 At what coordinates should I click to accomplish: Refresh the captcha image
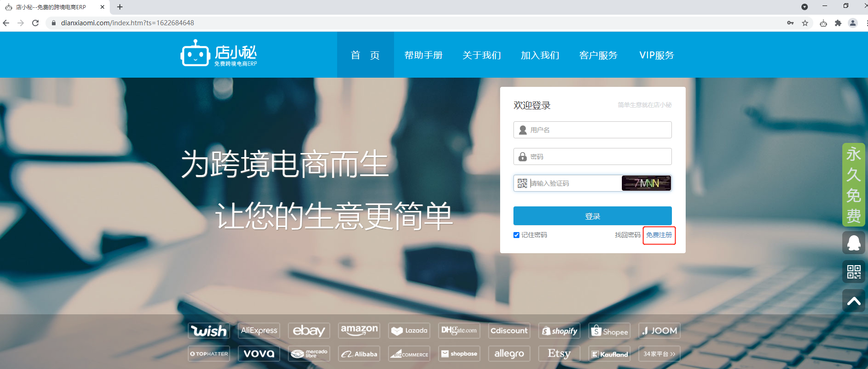pos(647,183)
